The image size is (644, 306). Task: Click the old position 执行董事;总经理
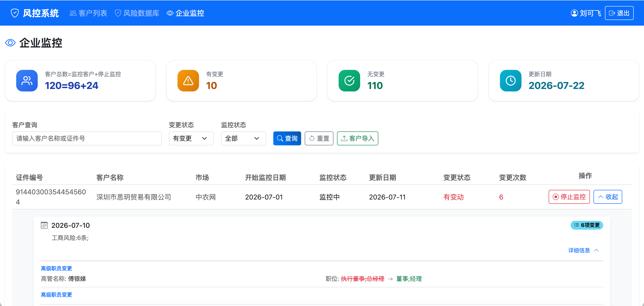click(362, 279)
